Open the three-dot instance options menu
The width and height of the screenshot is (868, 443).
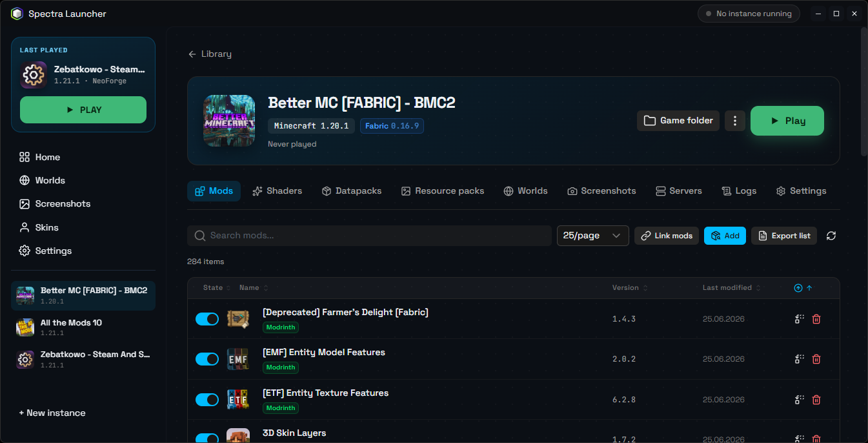tap(735, 121)
